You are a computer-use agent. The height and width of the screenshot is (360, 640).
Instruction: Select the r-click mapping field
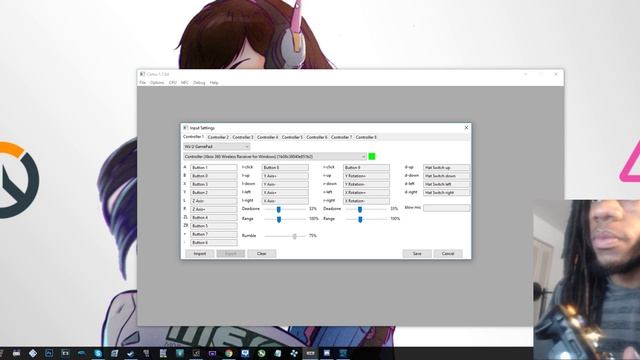(366, 167)
